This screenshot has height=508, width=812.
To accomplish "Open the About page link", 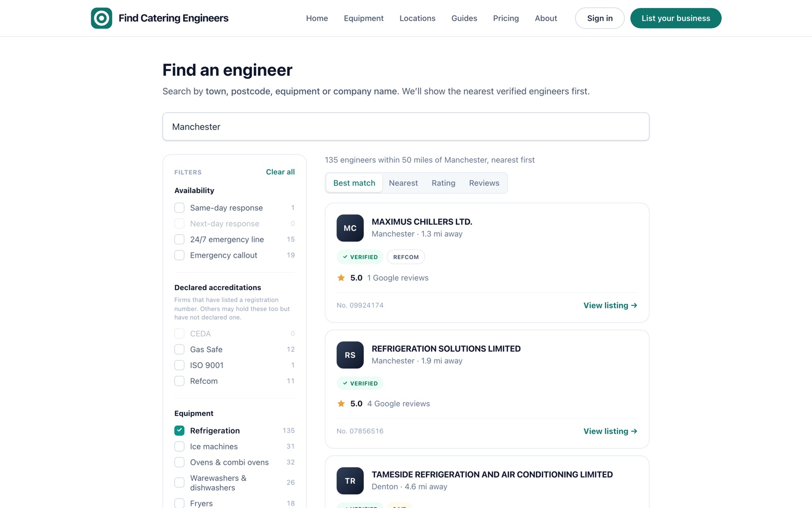I will click(546, 18).
